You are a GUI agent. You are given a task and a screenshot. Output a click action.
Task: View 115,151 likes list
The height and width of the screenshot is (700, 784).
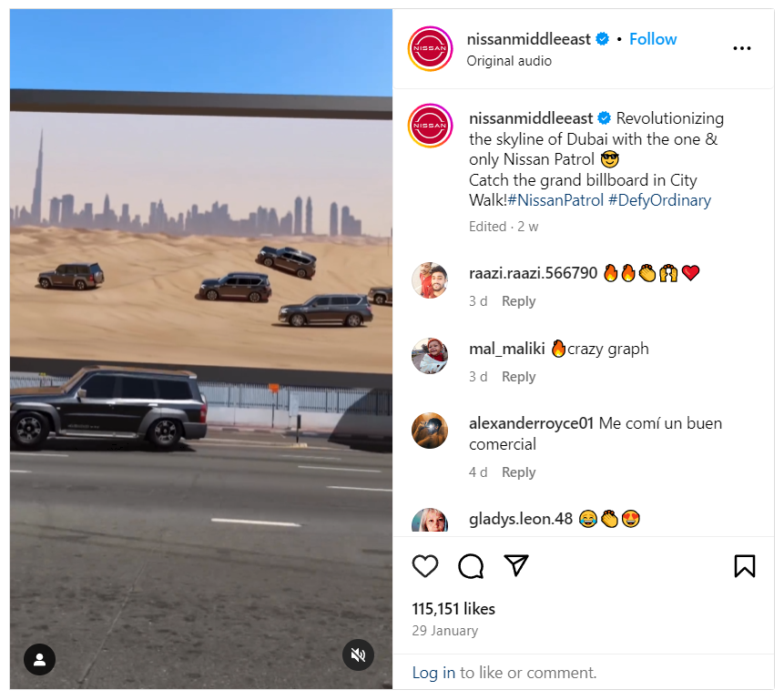coord(453,608)
